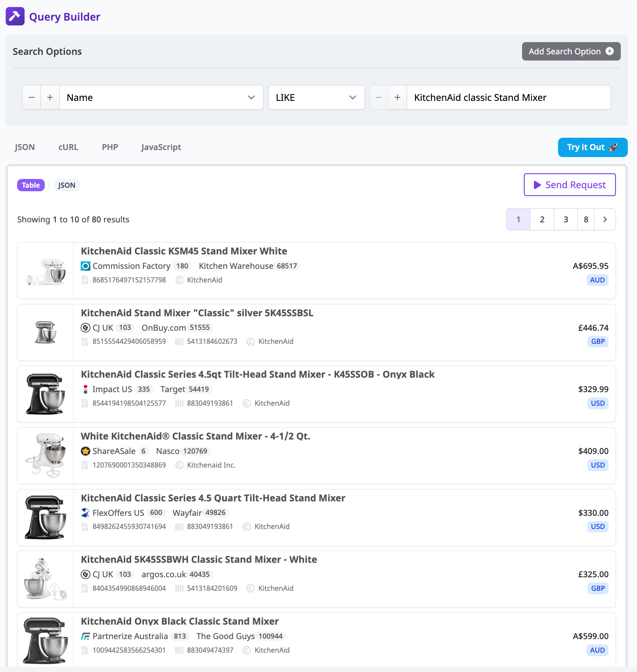Click KitchenAid Onyx Black Classic Stand Mixer title

point(180,621)
